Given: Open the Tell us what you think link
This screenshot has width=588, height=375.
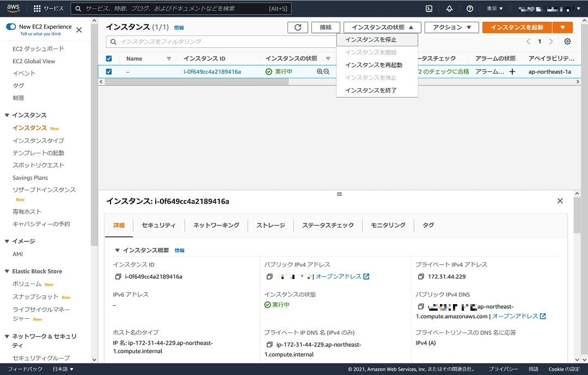Looking at the screenshot, I should pos(40,34).
